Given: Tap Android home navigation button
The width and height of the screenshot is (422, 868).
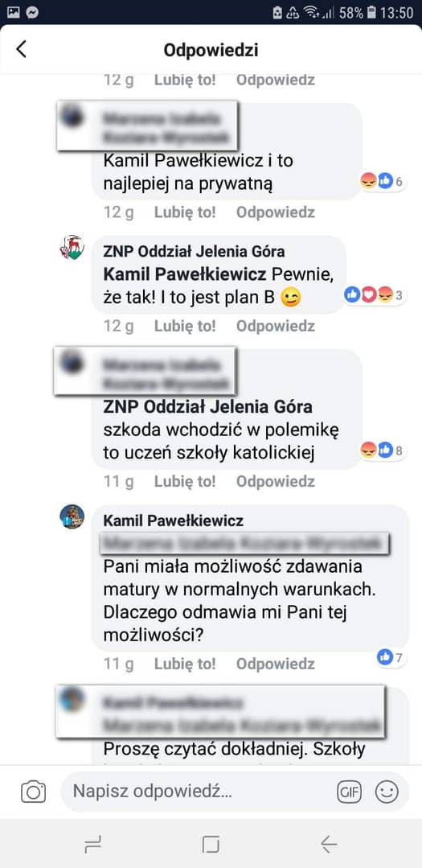Looking at the screenshot, I should 211,844.
